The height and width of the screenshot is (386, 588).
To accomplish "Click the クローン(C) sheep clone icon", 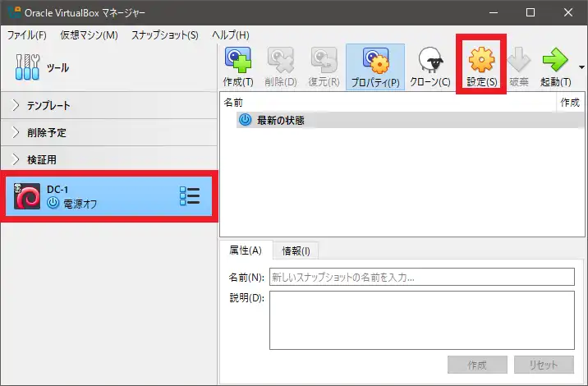I will click(x=430, y=60).
